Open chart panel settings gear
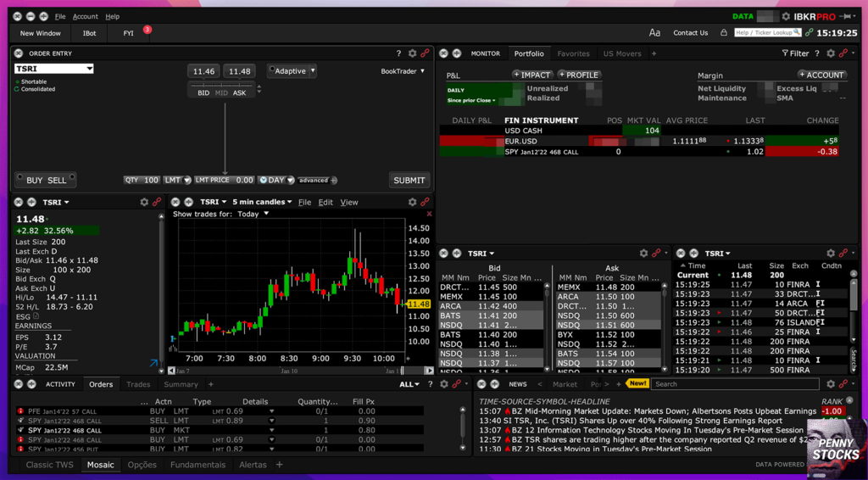This screenshot has width=868, height=480. [x=413, y=202]
